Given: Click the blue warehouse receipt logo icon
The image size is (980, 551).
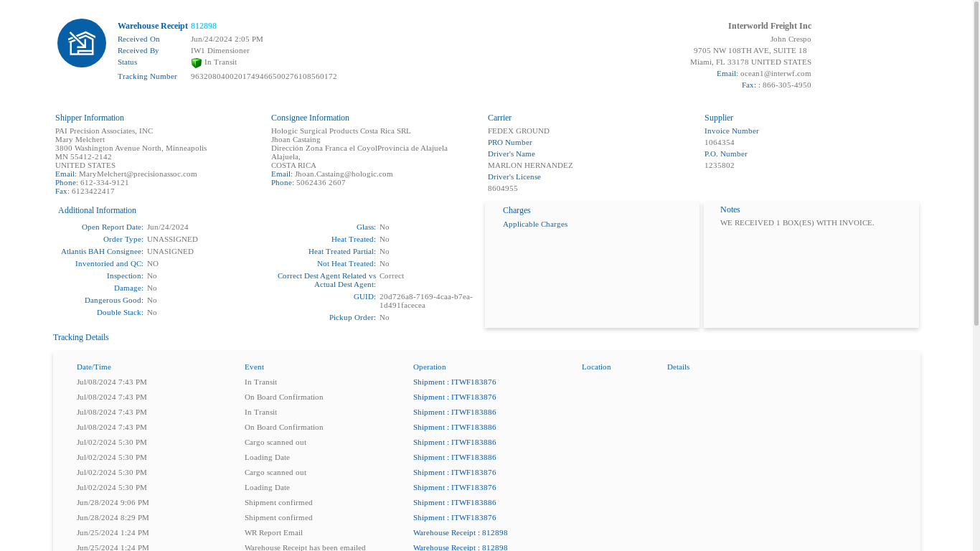Looking at the screenshot, I should (82, 43).
